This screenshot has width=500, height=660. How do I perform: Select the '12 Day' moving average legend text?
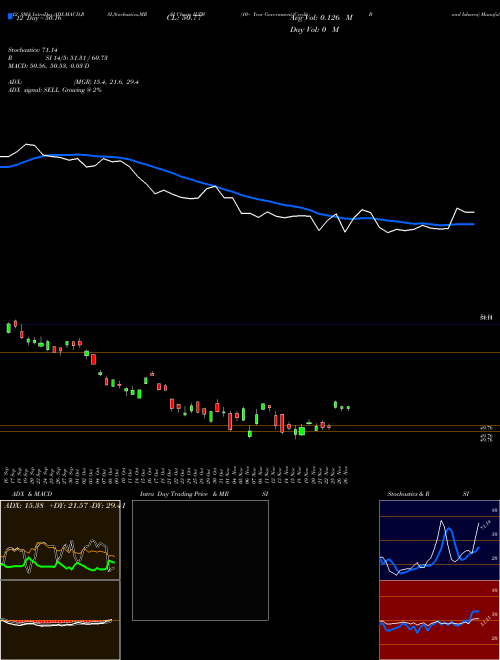click(x=38, y=18)
